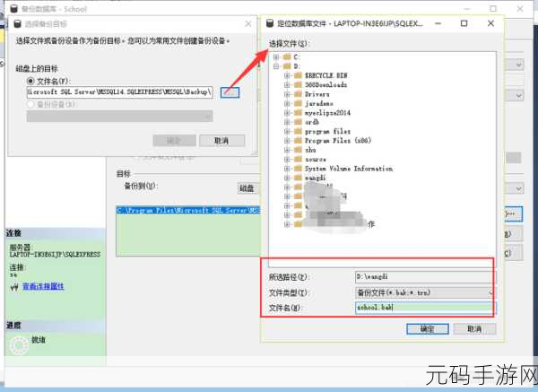Image resolution: width=538 pixels, height=392 pixels.
Task: Click the database icon in 定位数据库文件 title bar
Action: pos(270,23)
